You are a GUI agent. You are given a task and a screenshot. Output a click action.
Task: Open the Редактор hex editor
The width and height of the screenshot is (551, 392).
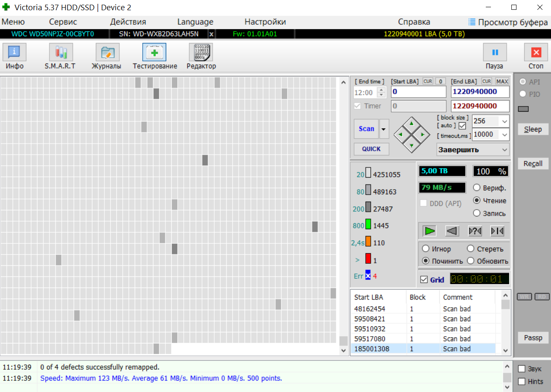point(201,56)
